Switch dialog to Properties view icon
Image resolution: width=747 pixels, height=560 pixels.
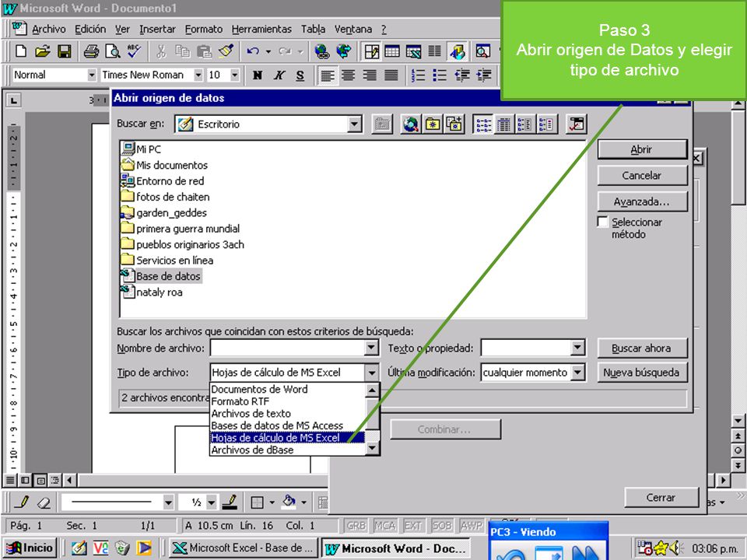click(x=525, y=124)
